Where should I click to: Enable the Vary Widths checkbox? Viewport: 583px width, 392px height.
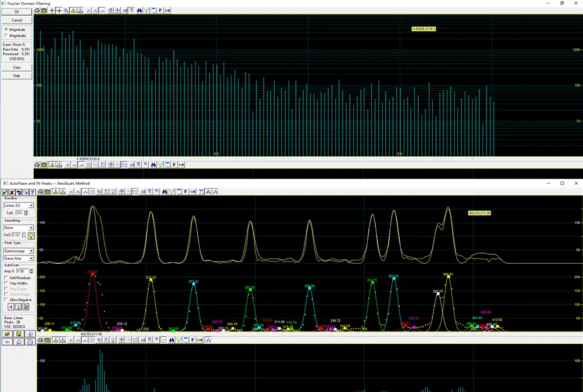click(x=6, y=283)
